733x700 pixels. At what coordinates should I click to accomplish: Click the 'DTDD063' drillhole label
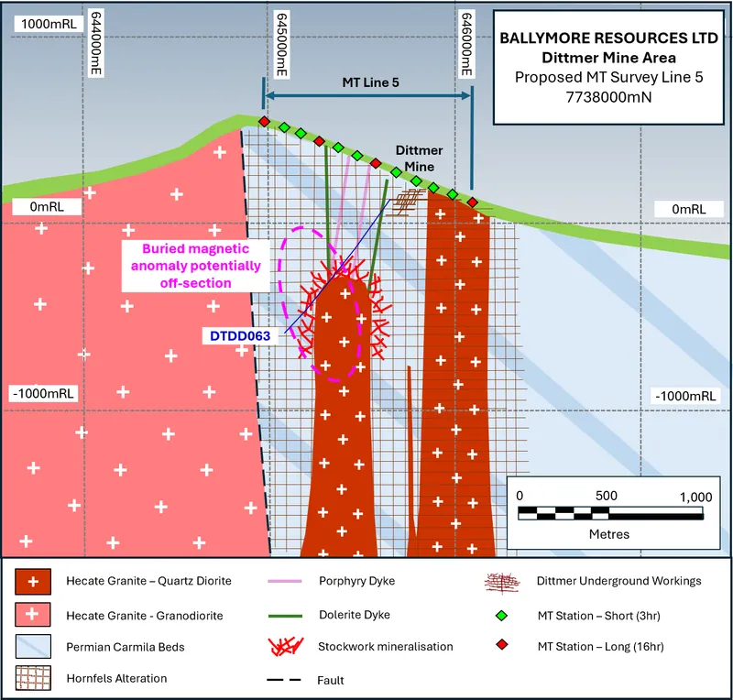[240, 336]
